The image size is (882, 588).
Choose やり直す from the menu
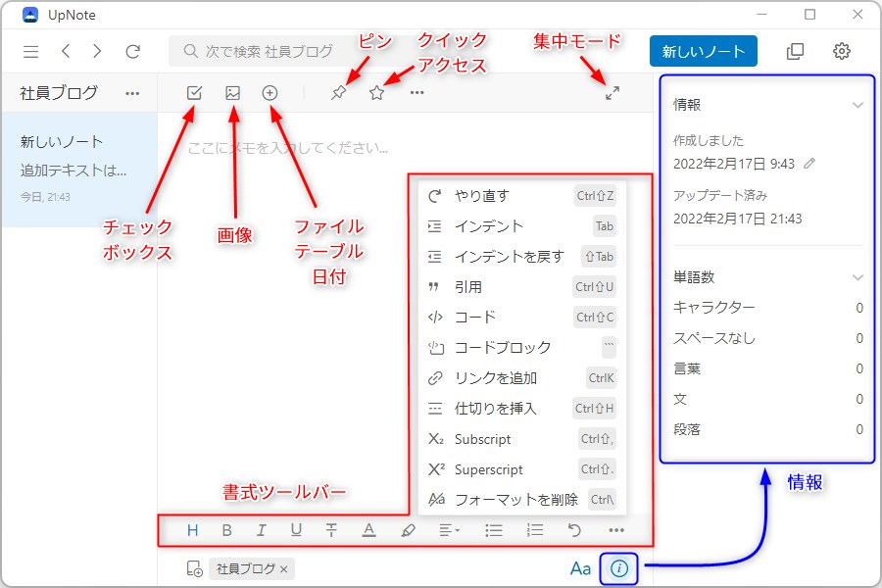pyautogui.click(x=521, y=196)
